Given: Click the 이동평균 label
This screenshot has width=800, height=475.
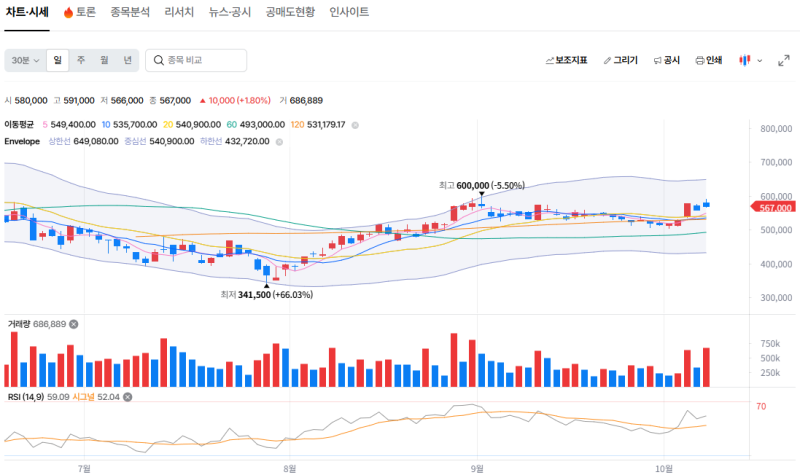Looking at the screenshot, I should 19,124.
